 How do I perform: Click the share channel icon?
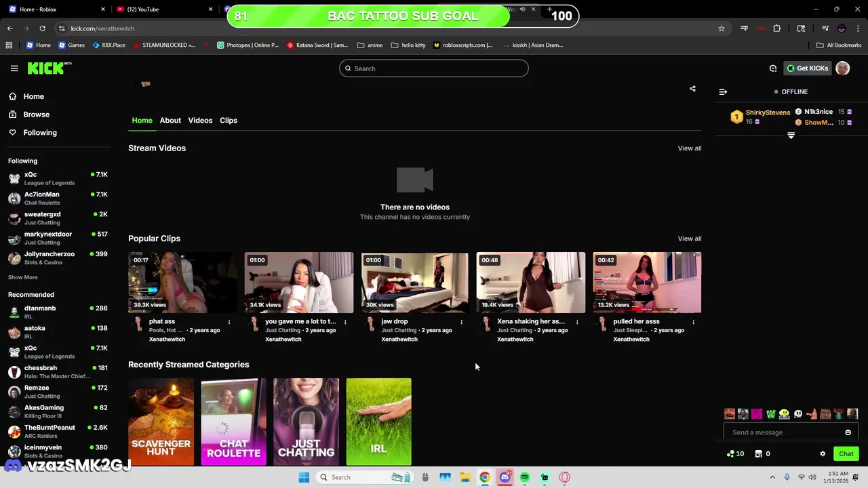[692, 89]
